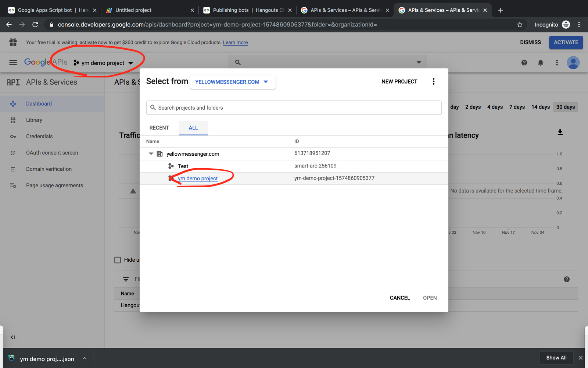Open Chrome three-dot menu
This screenshot has width=588, height=368.
point(579,25)
